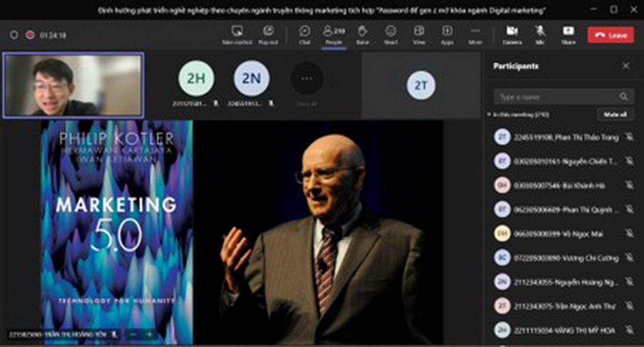Select participant VÀNG THỊ MỸ HOA

click(x=564, y=330)
